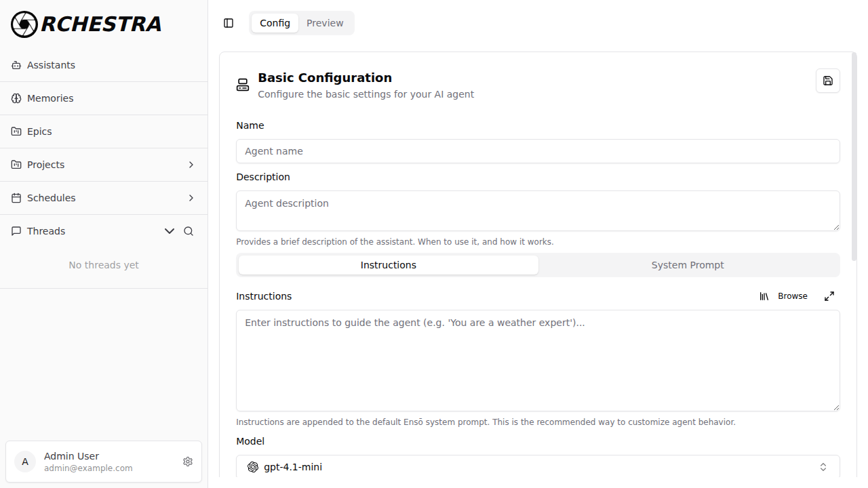Click the Orchestra logo
Screen dimensions: 868x488
(86, 24)
